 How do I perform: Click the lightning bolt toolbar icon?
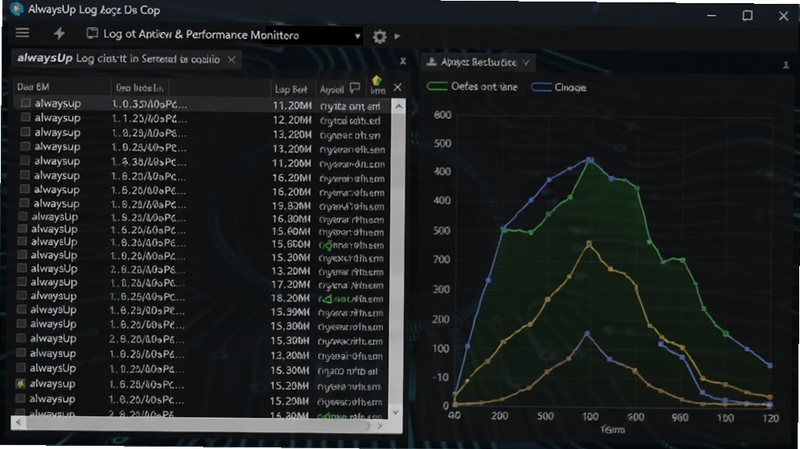59,34
